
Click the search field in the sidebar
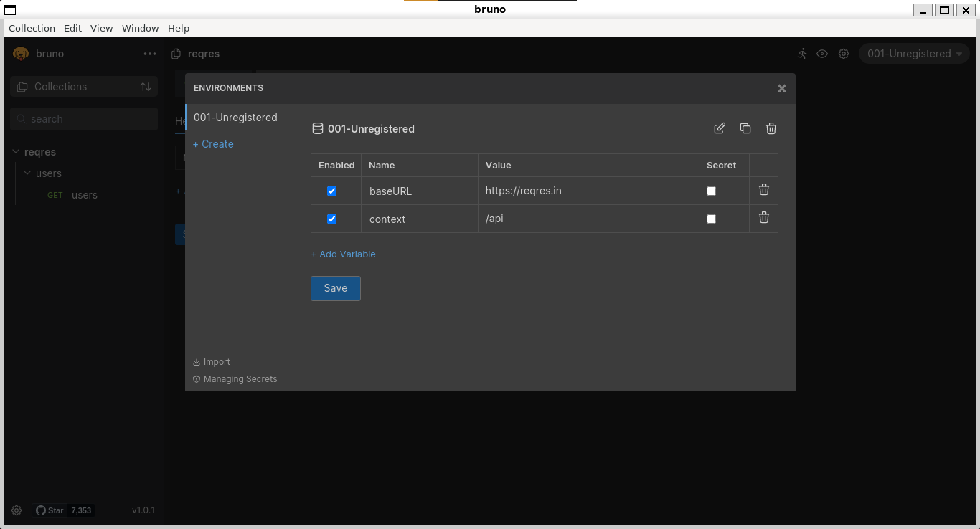(83, 118)
